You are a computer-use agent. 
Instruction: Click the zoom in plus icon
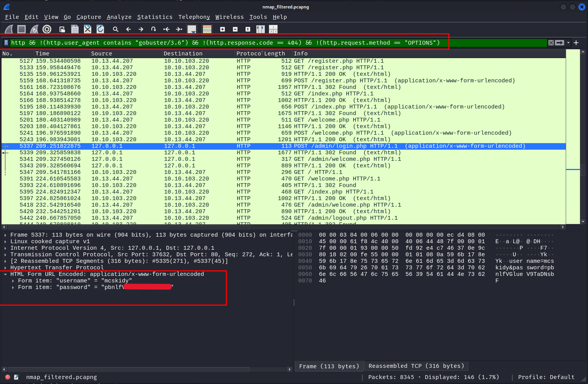(223, 29)
